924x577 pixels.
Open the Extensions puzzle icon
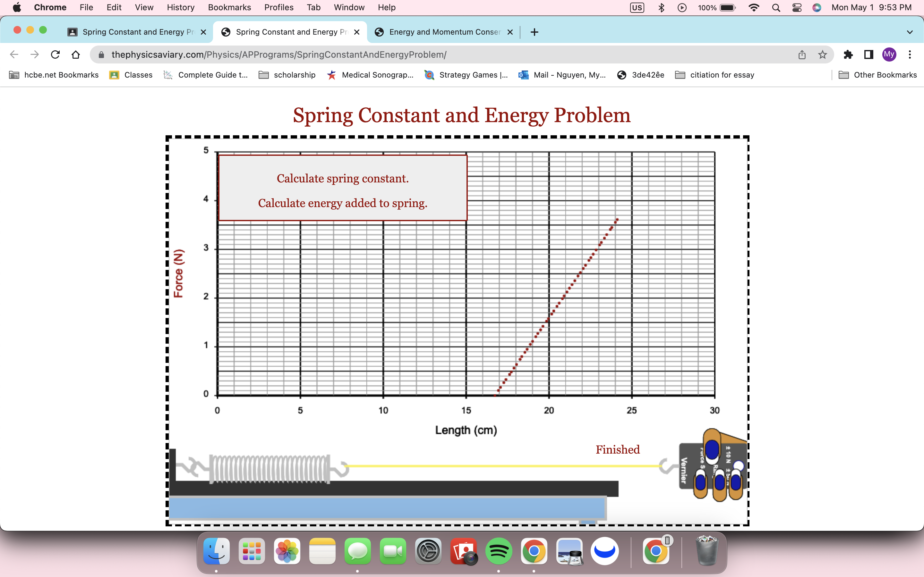coord(848,54)
